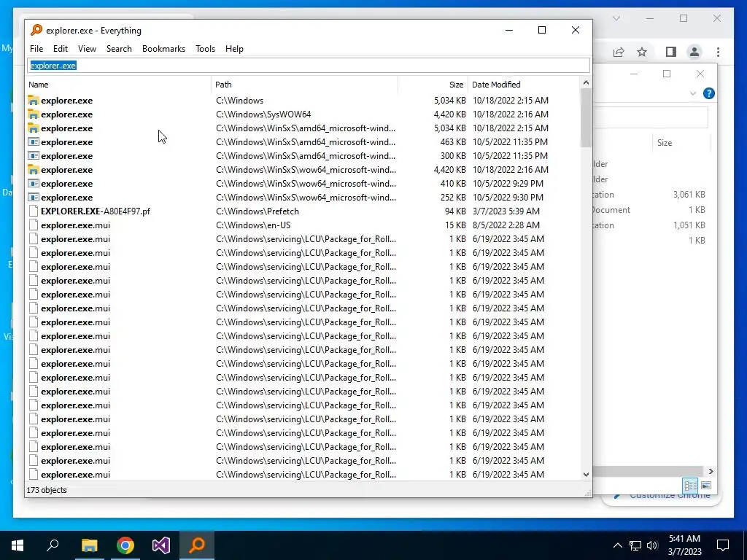Screen dimensions: 747x560
Task: Select icon of the 463 KB explorer.exe
Action: point(33,142)
